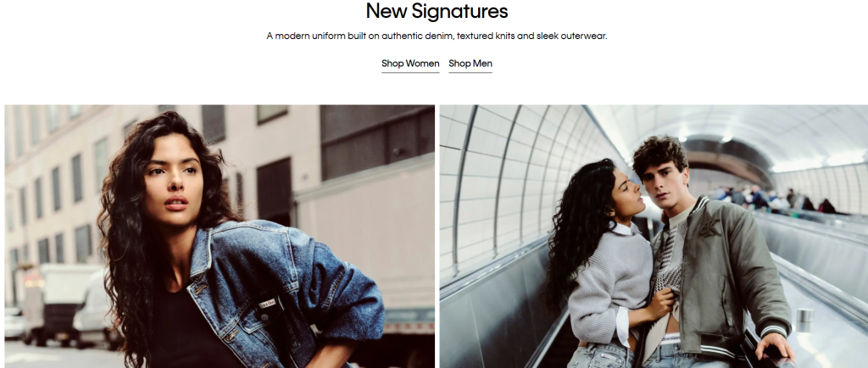
Task: Open the Shop Men link
Action: tap(470, 64)
